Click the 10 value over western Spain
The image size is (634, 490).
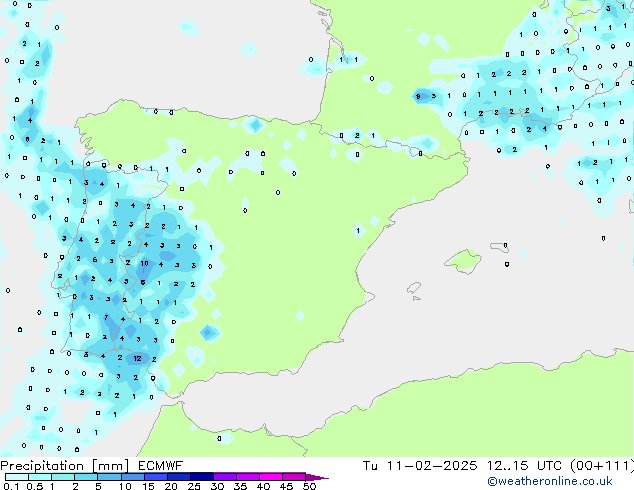coord(145,264)
